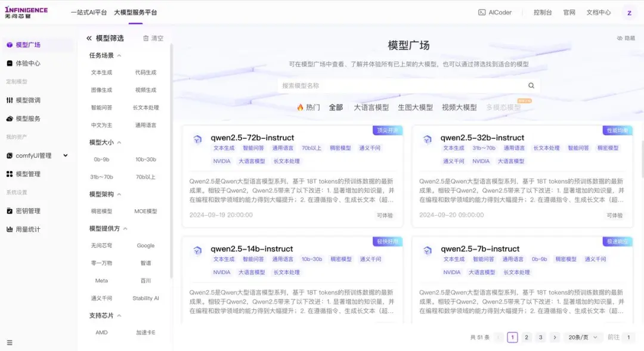
Task: Click the search magnifier icon
Action: tap(531, 85)
